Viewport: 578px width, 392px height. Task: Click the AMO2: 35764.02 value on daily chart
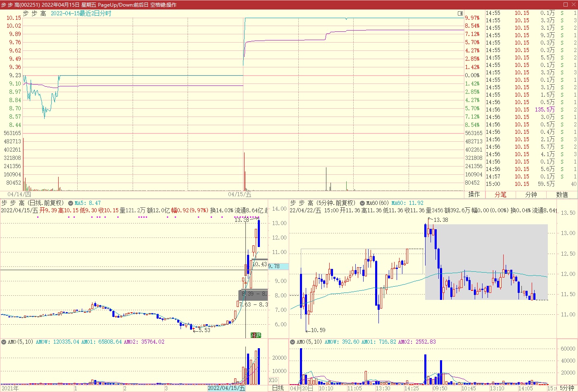coord(144,342)
